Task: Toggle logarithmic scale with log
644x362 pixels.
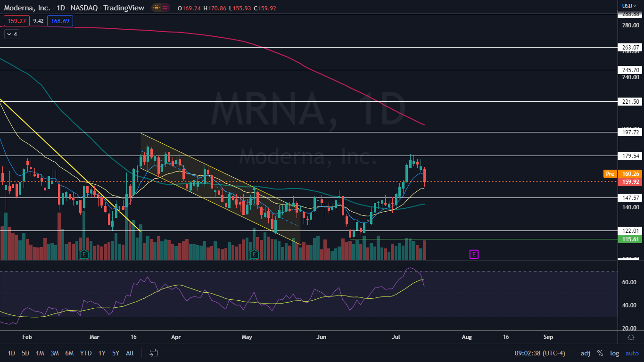Action: point(614,353)
